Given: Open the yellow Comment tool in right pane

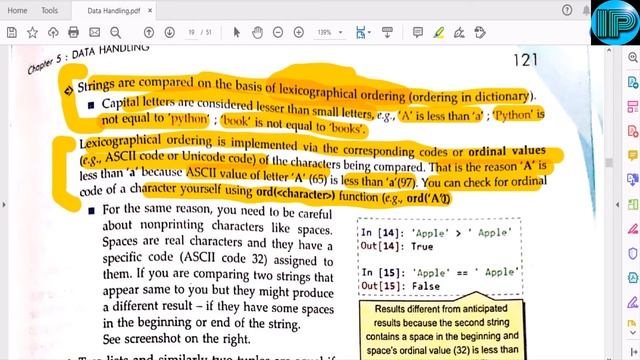Looking at the screenshot, I should (633, 155).
